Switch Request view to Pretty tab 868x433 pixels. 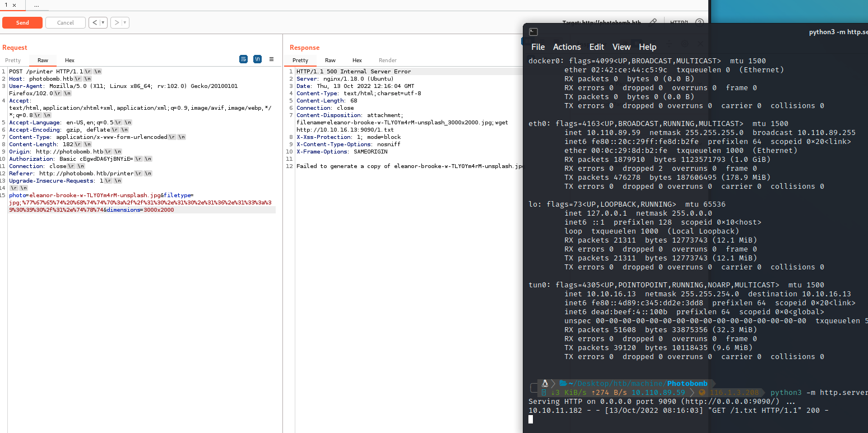pyautogui.click(x=13, y=60)
